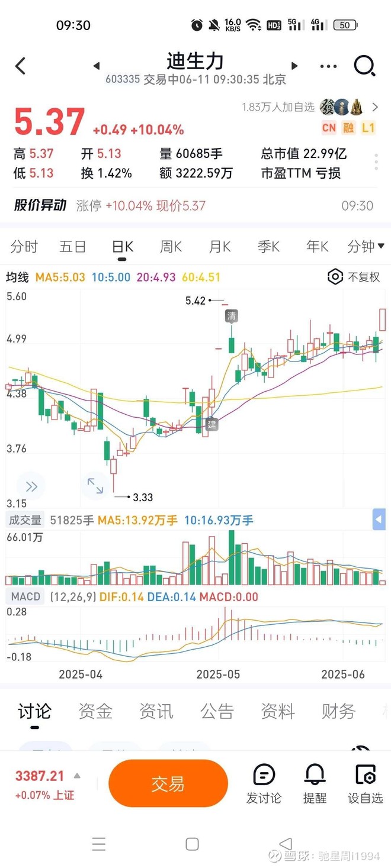Image resolution: width=391 pixels, height=868 pixels.
Task: Tap the CN market badge
Action: pyautogui.click(x=329, y=127)
